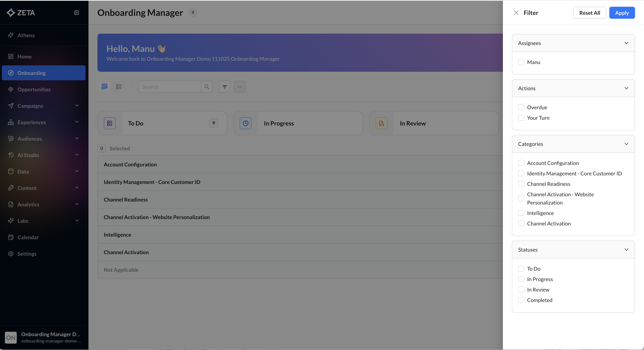Open Opportunities in the sidebar
The width and height of the screenshot is (644, 350).
pyautogui.click(x=34, y=89)
